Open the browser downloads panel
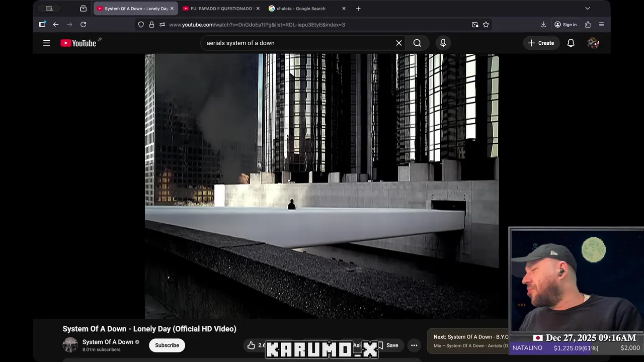Viewport: 644px width, 362px height. [543, 25]
